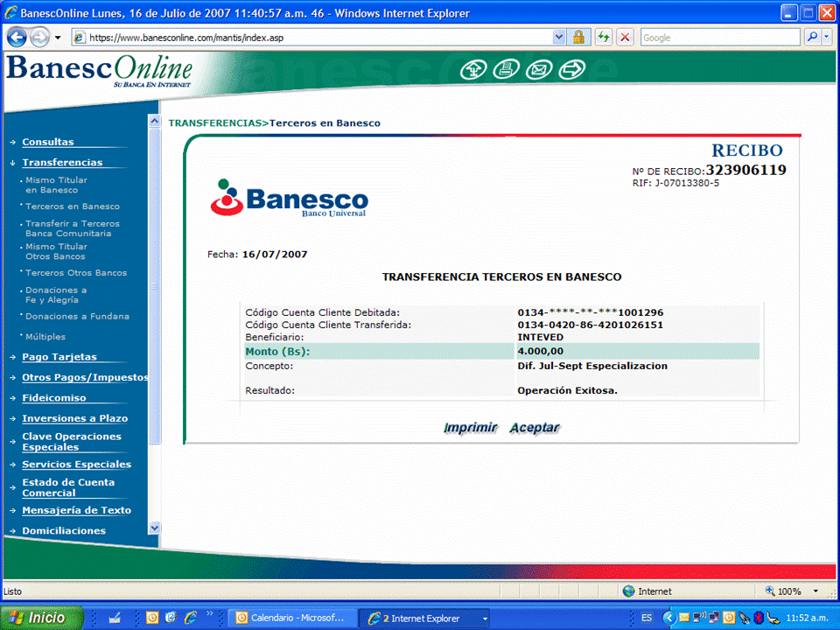The image size is (840, 630).
Task: Click the search magnifier button
Action: click(812, 37)
